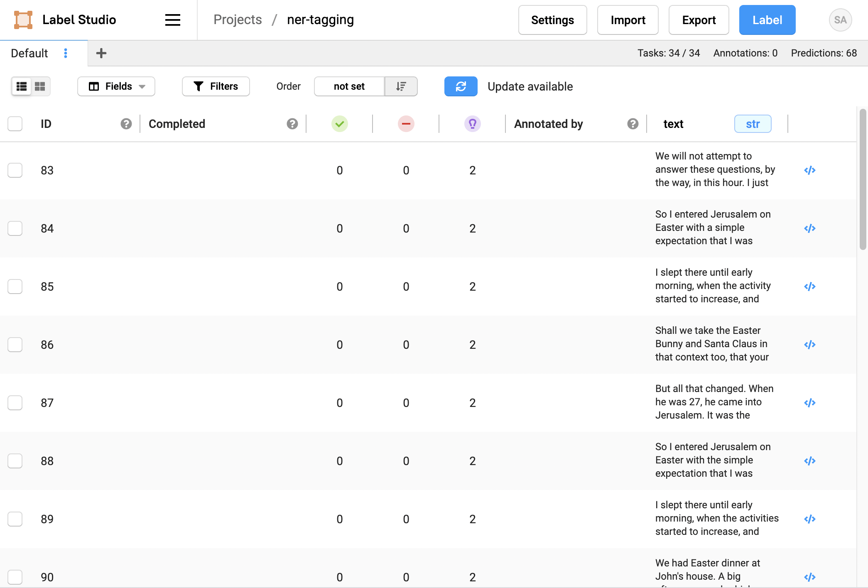Select the checkbox for task 85
The width and height of the screenshot is (868, 588).
click(x=15, y=287)
